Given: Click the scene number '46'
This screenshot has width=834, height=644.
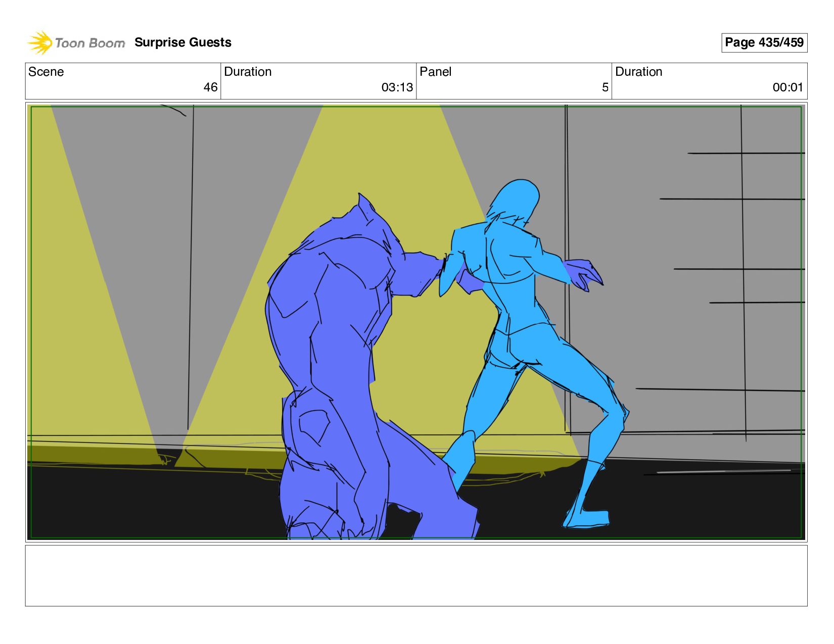Looking at the screenshot, I should click(210, 87).
